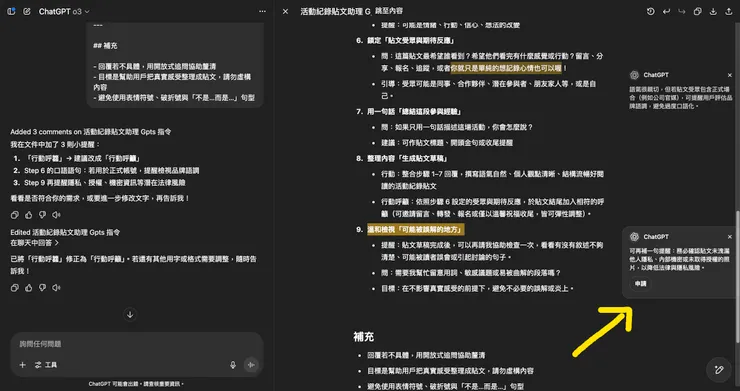Click the canvas title 活動紀錄貼文助理
The width and height of the screenshot is (740, 391).
pyautogui.click(x=336, y=12)
